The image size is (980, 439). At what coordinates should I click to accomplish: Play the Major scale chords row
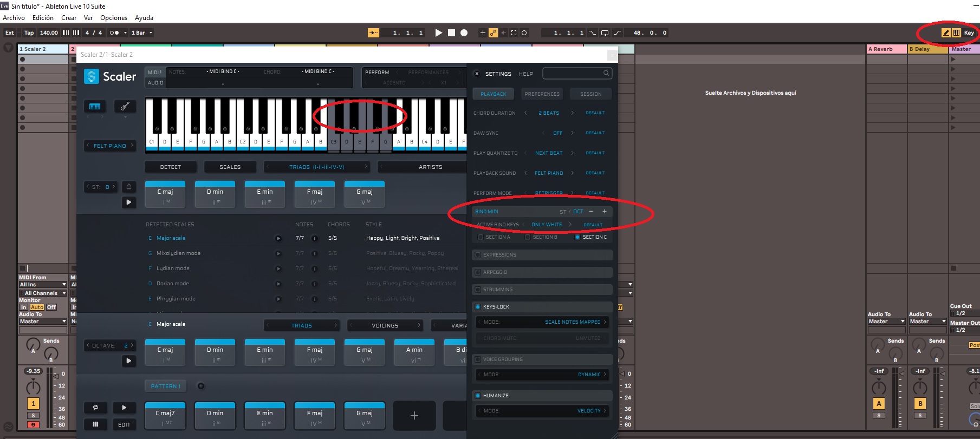pos(129,361)
